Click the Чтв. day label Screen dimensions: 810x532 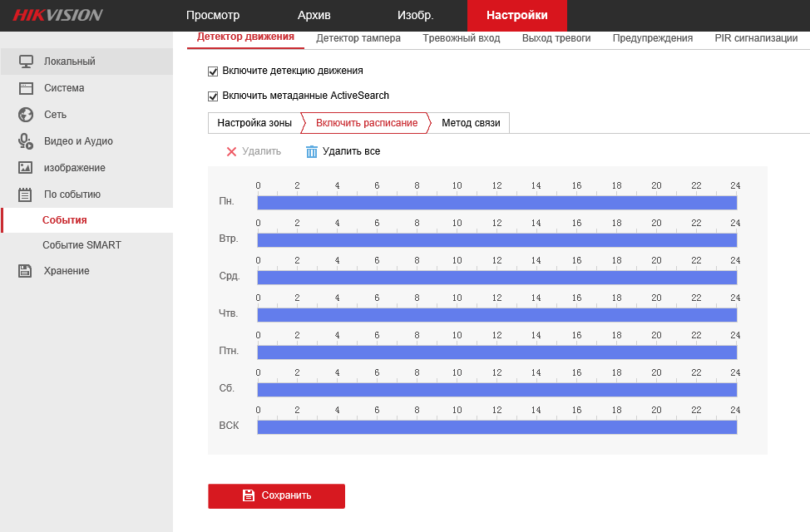[229, 313]
